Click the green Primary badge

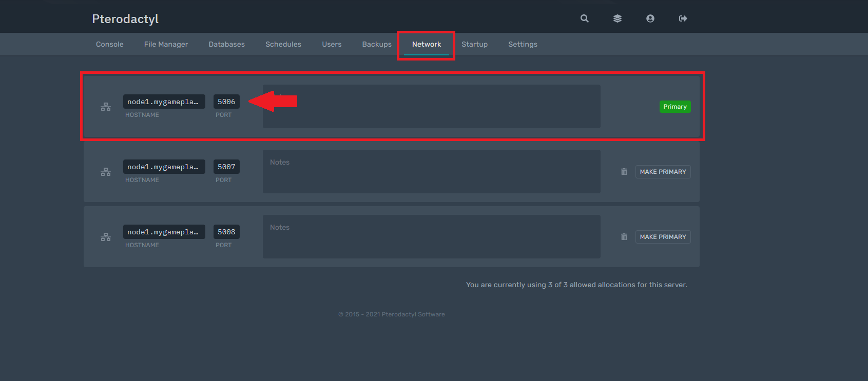(x=675, y=107)
